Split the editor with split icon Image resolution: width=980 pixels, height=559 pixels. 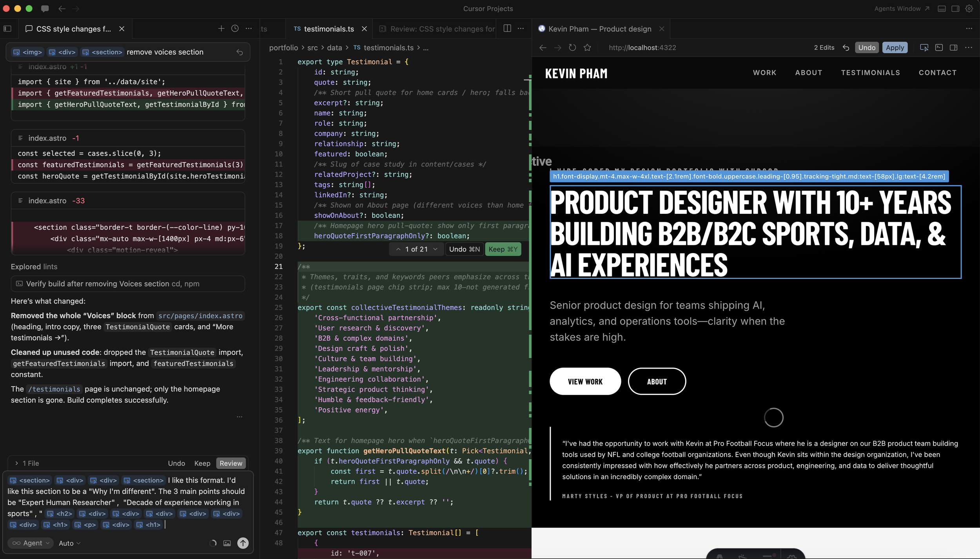click(507, 29)
